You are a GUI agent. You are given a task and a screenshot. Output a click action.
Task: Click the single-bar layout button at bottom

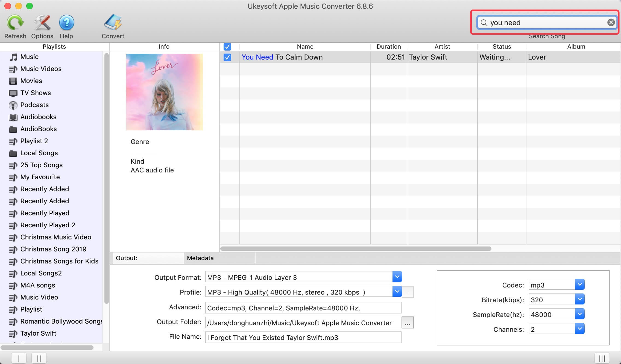[19, 358]
